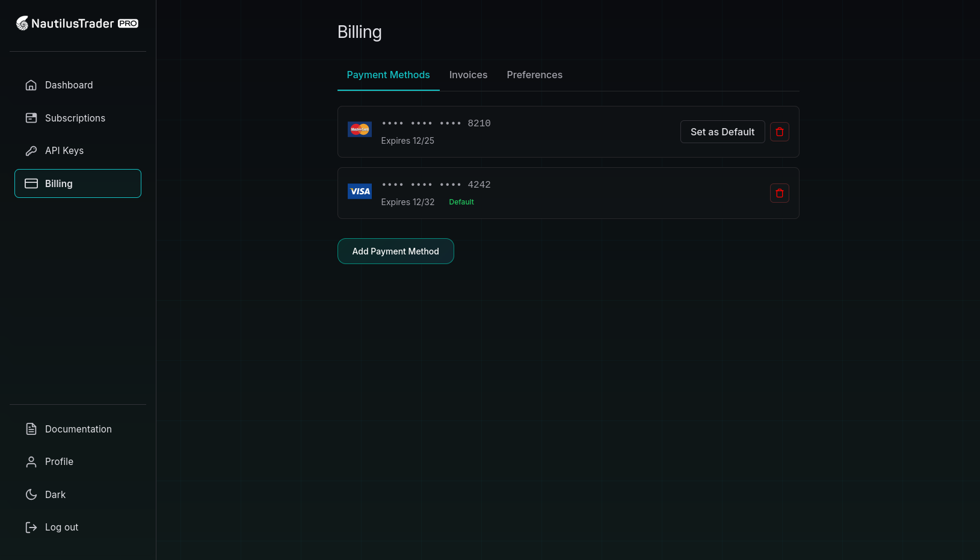Open Documentation via its sidebar icon
980x560 pixels.
tap(31, 429)
